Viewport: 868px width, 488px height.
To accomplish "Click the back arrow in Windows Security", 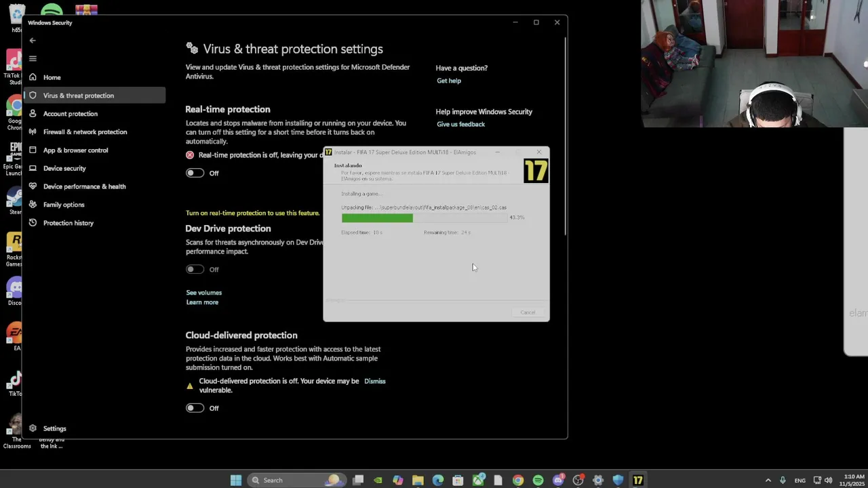I will 33,41.
